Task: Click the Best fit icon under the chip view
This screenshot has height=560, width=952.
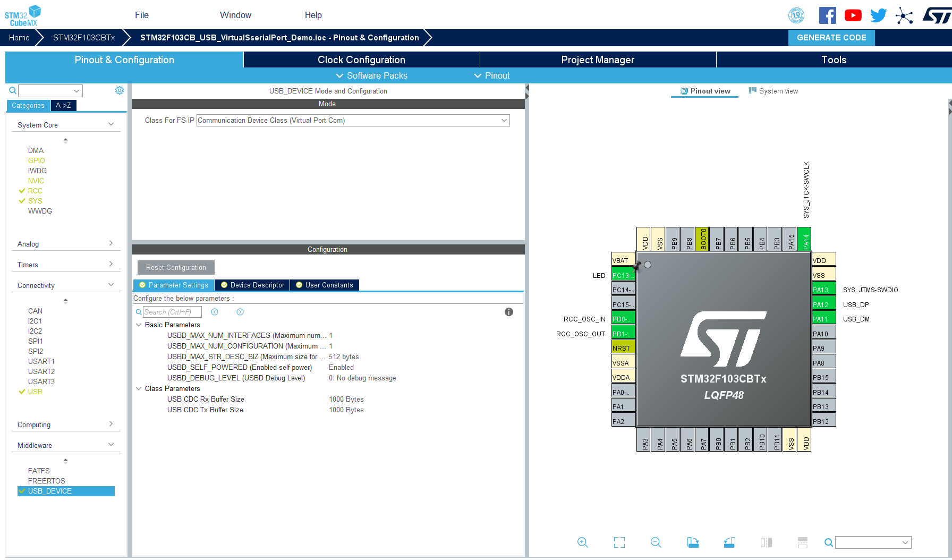Action: (x=619, y=542)
